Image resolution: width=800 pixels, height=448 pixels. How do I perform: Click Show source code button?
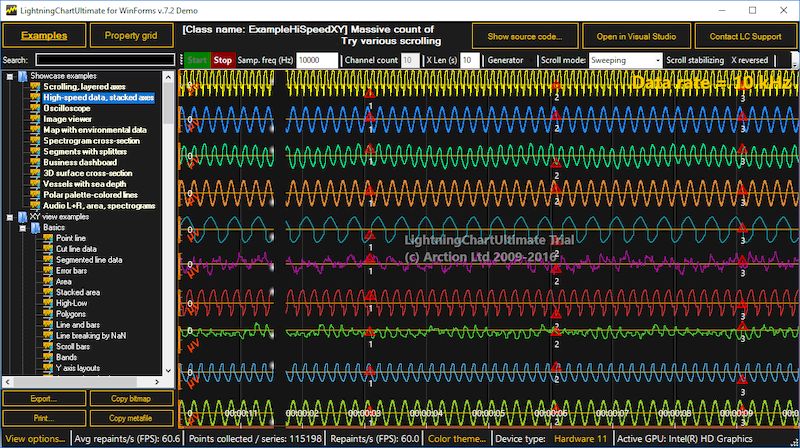pos(524,35)
